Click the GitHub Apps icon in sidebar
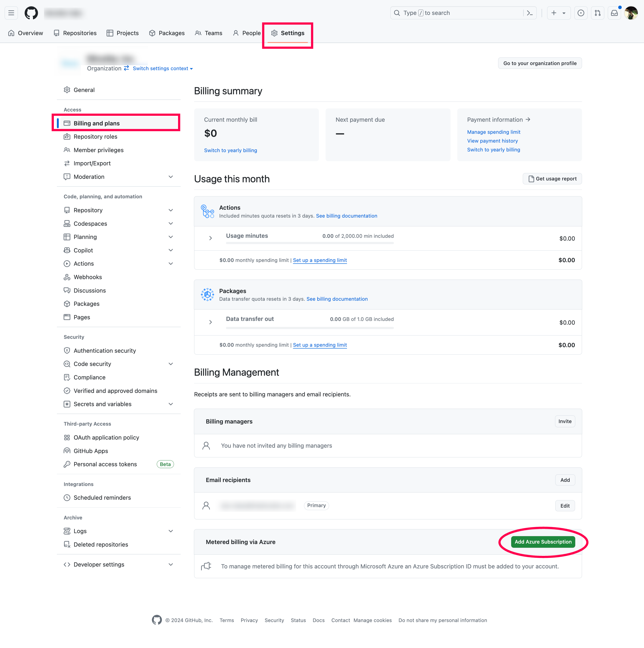The width and height of the screenshot is (644, 648). 67,451
